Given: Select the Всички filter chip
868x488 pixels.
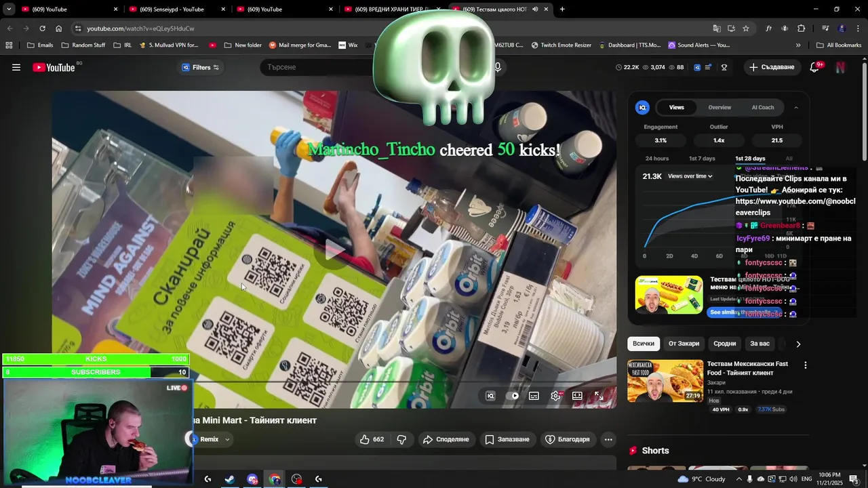Looking at the screenshot, I should pyautogui.click(x=644, y=344).
